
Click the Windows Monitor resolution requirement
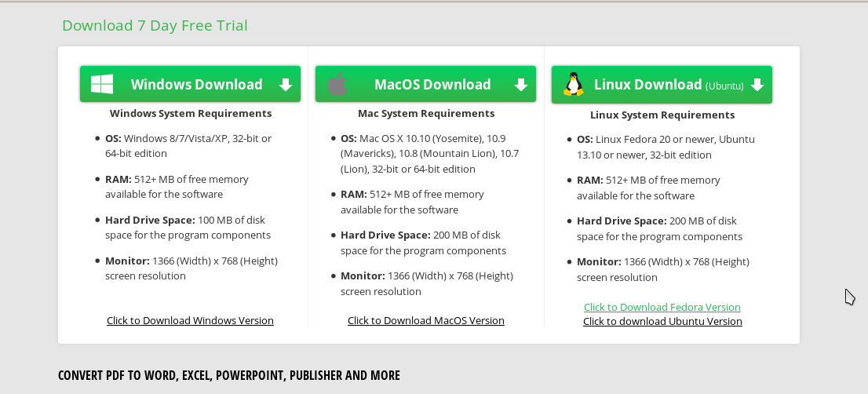(191, 268)
